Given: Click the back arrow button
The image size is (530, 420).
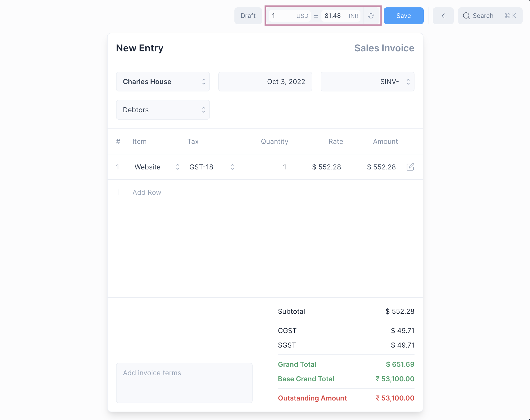Looking at the screenshot, I should tap(443, 16).
